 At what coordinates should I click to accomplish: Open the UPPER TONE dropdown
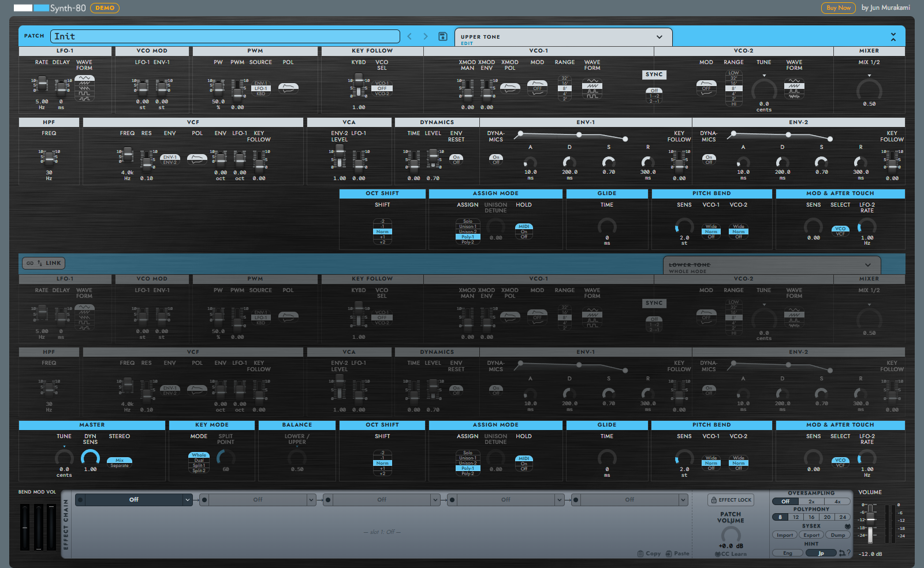click(x=564, y=37)
